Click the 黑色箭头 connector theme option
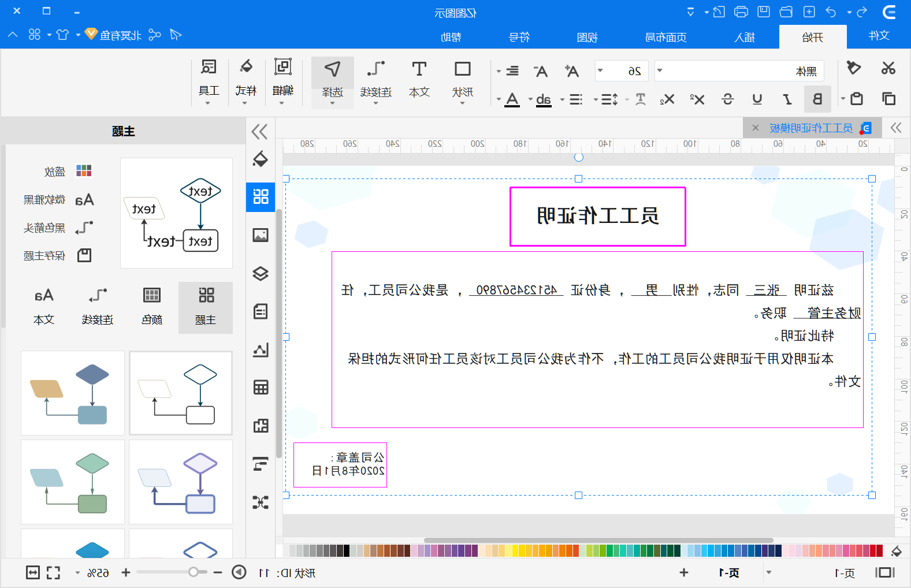Viewport: 911px width, 588px height. (x=58, y=228)
